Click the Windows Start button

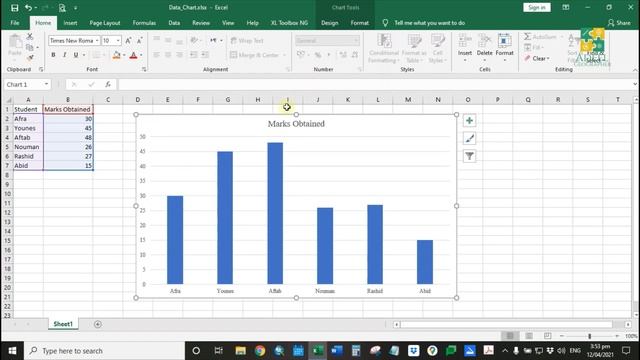(x=12, y=351)
